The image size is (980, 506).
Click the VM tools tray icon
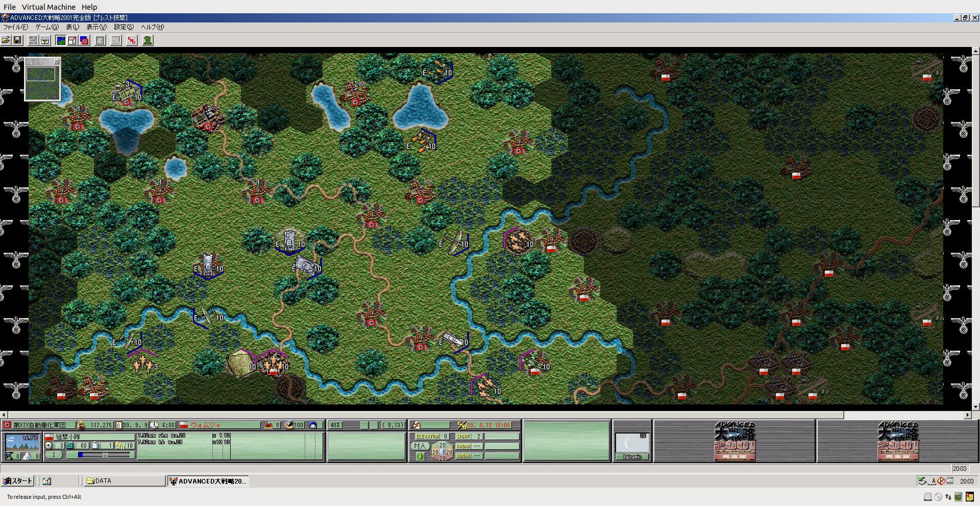click(x=950, y=480)
